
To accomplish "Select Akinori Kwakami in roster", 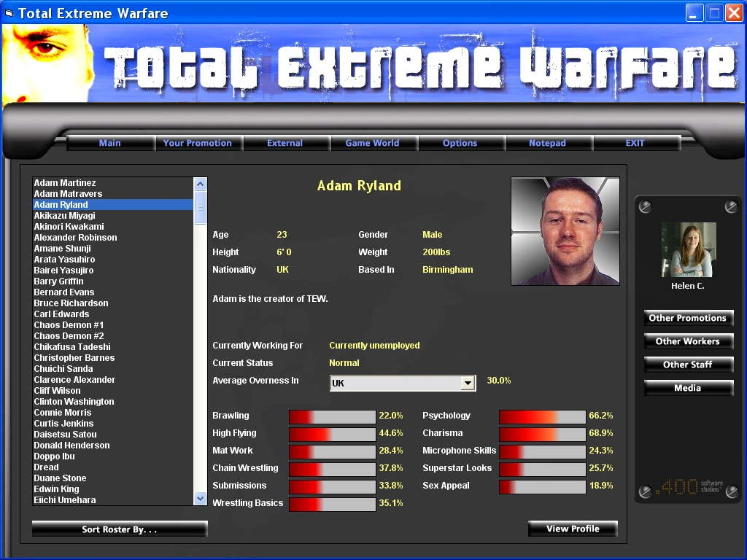I will pyautogui.click(x=113, y=227).
